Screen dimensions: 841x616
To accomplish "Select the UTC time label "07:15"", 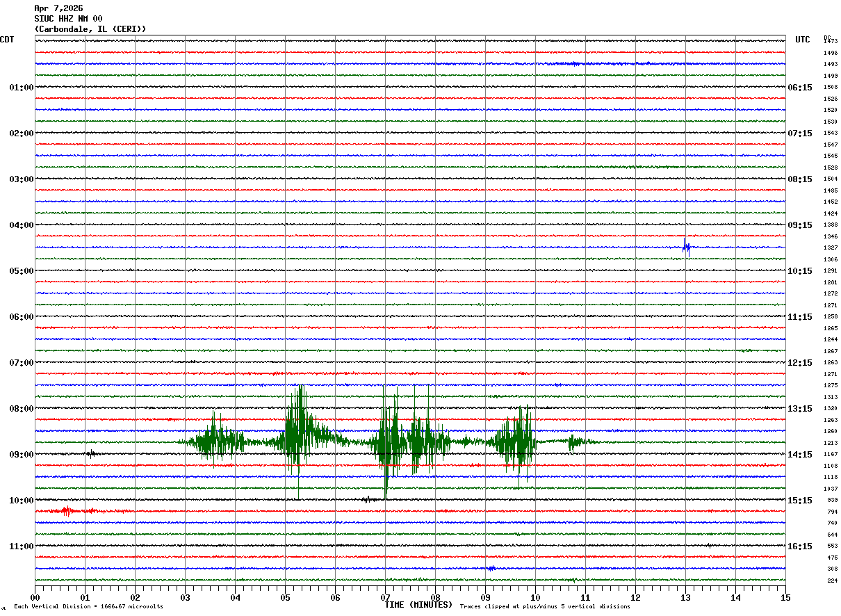I will pyautogui.click(x=800, y=133).
